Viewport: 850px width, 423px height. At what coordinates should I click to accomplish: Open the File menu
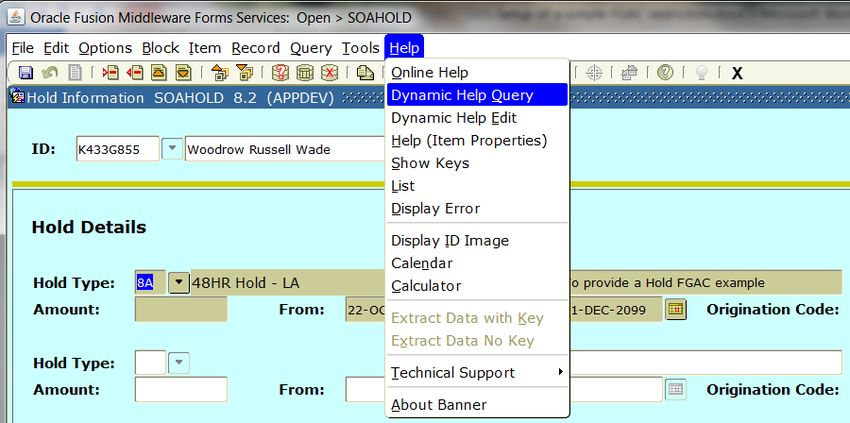[23, 48]
